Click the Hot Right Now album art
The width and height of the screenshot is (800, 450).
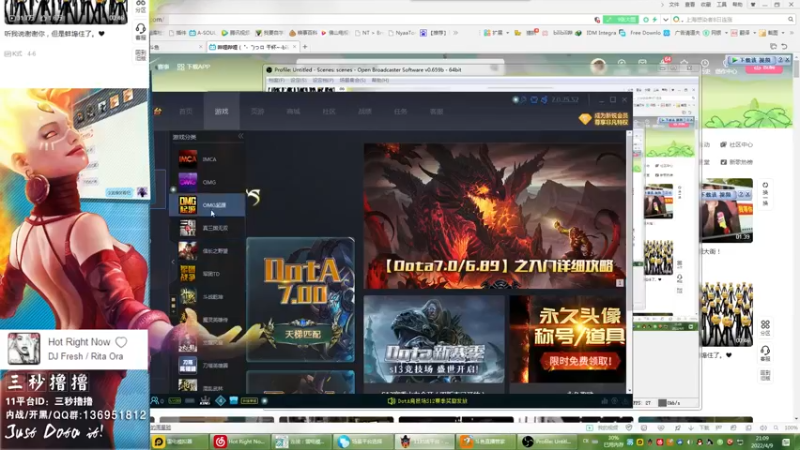[24, 348]
